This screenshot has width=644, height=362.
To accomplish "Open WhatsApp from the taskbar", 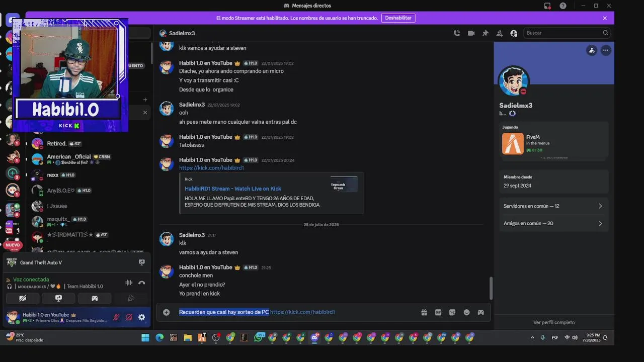I will pyautogui.click(x=259, y=338).
